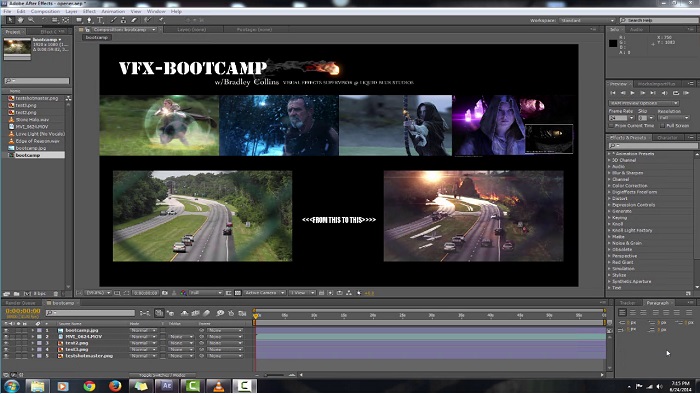The width and height of the screenshot is (700, 394).
Task: Select the Puppet Pin tool
Action: [161, 20]
